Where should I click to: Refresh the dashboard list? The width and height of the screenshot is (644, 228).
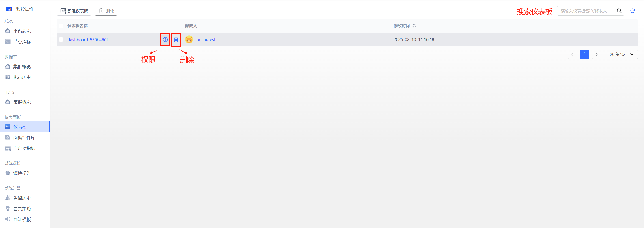(633, 11)
